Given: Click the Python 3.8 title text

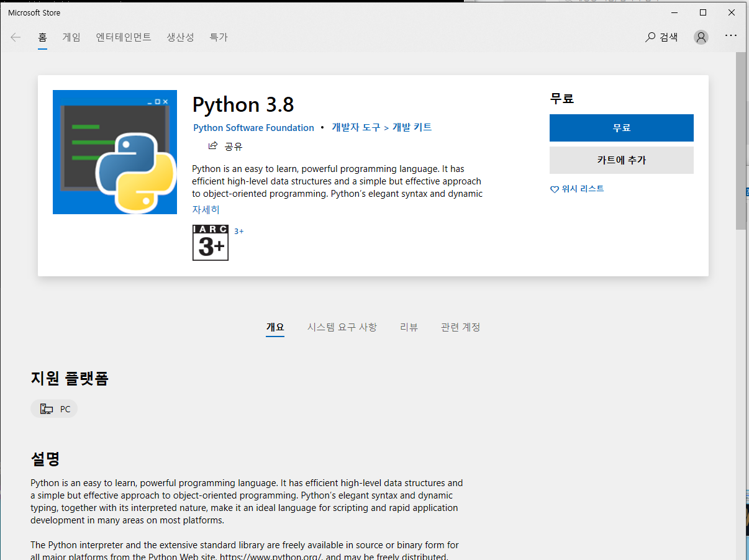Looking at the screenshot, I should [243, 104].
